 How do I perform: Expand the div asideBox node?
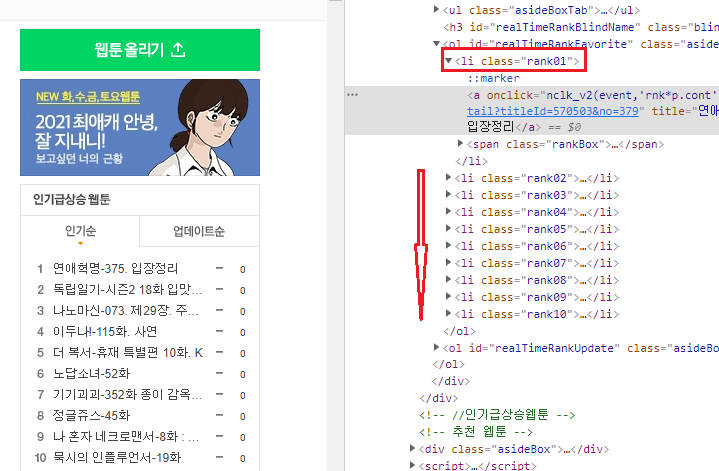point(412,448)
